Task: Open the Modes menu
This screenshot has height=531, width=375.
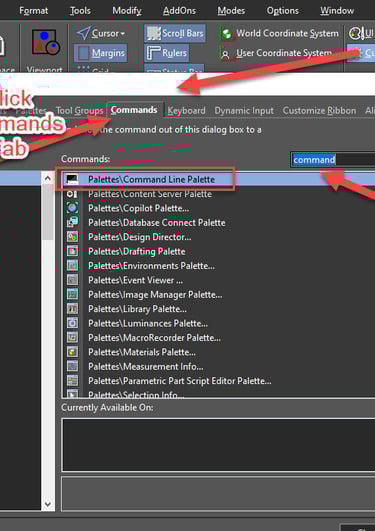Action: [231, 11]
